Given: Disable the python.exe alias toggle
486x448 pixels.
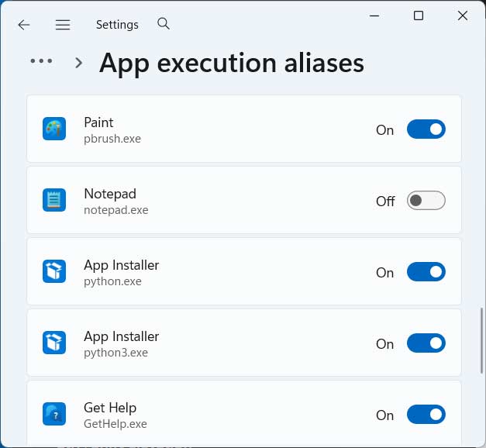Looking at the screenshot, I should (x=426, y=272).
